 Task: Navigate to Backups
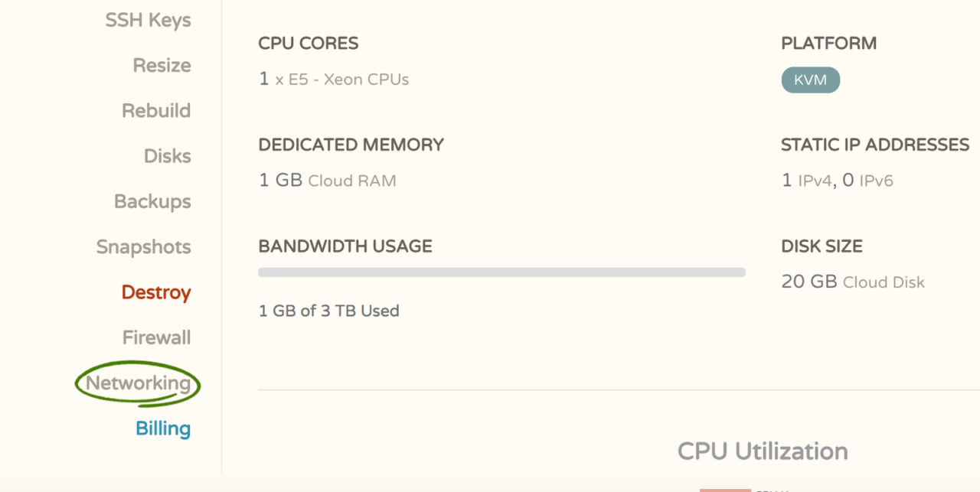pos(152,202)
